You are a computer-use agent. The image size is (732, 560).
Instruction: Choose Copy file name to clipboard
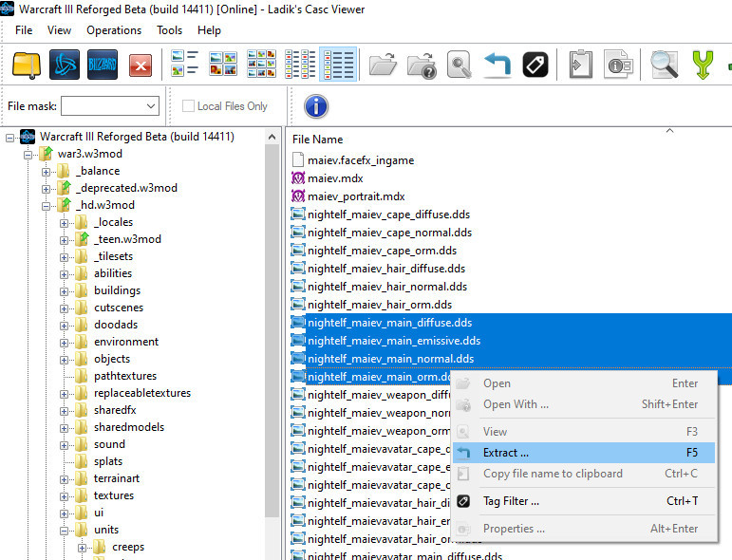(x=584, y=474)
